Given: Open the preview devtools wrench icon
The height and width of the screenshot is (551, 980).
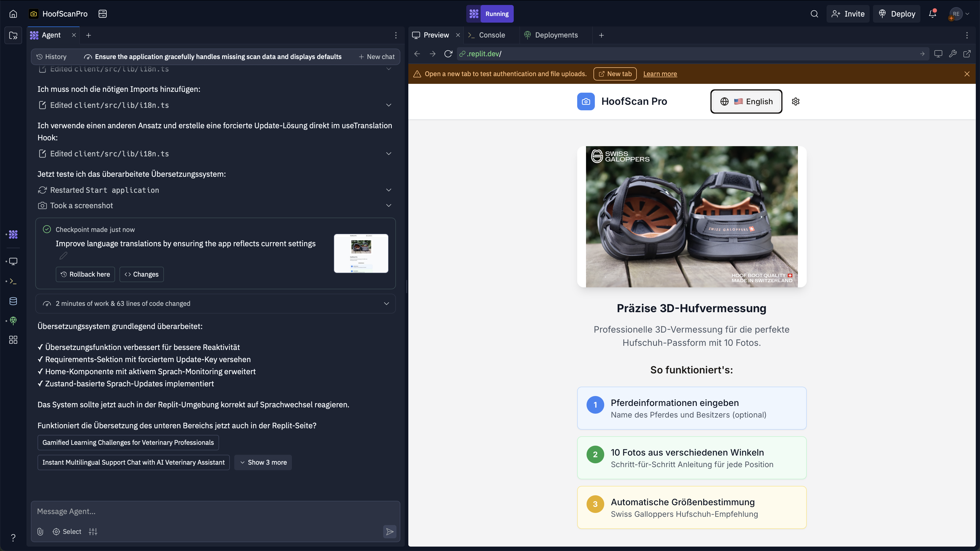Looking at the screenshot, I should 953,54.
